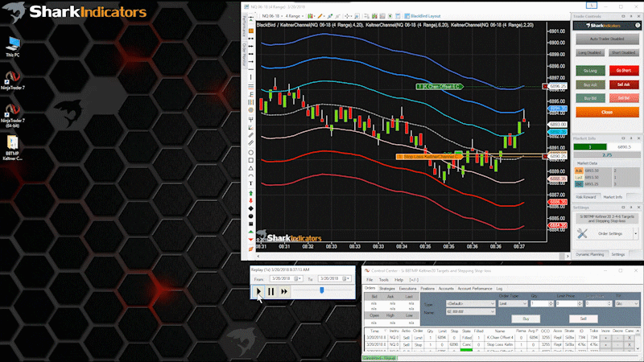Open the 4 Range interval dropdown
644x362 pixels.
(x=294, y=16)
